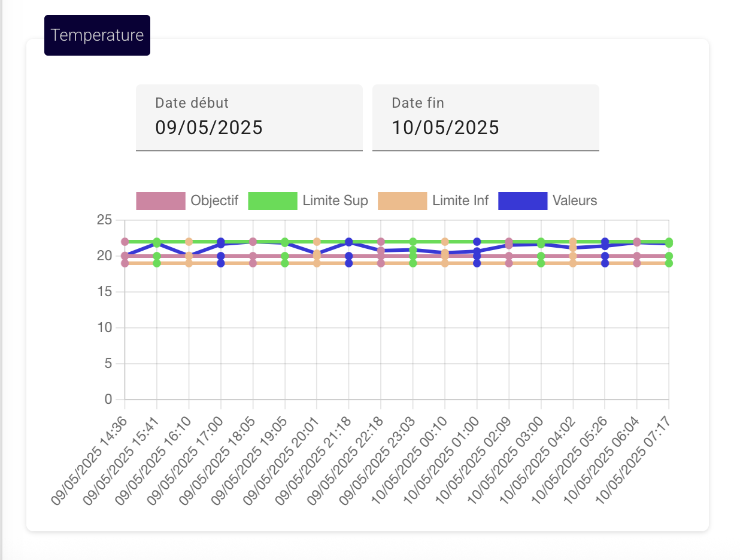Click the 25 y-axis label
The image size is (740, 560).
tap(104, 220)
